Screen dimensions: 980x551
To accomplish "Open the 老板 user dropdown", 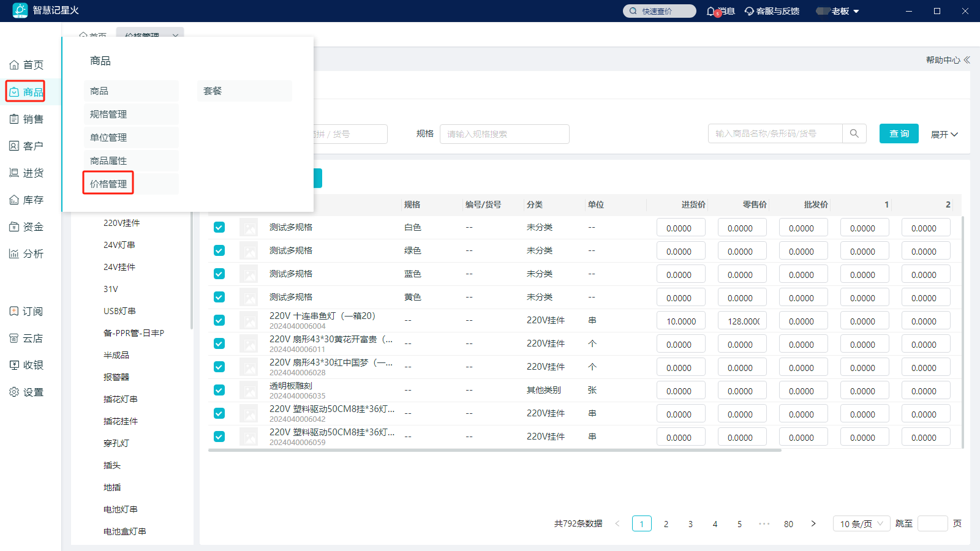I will click(838, 11).
